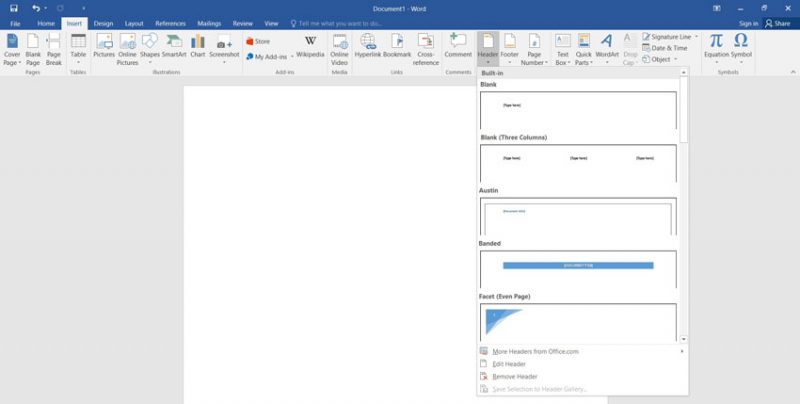
Task: Insert a Hyperlink
Action: pos(368,46)
